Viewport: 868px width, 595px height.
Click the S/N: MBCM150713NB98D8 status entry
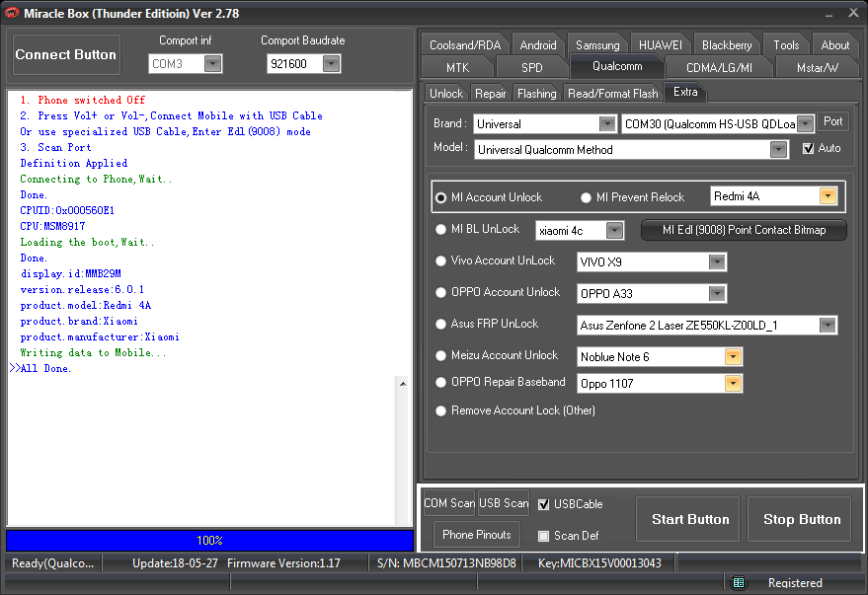pos(446,563)
